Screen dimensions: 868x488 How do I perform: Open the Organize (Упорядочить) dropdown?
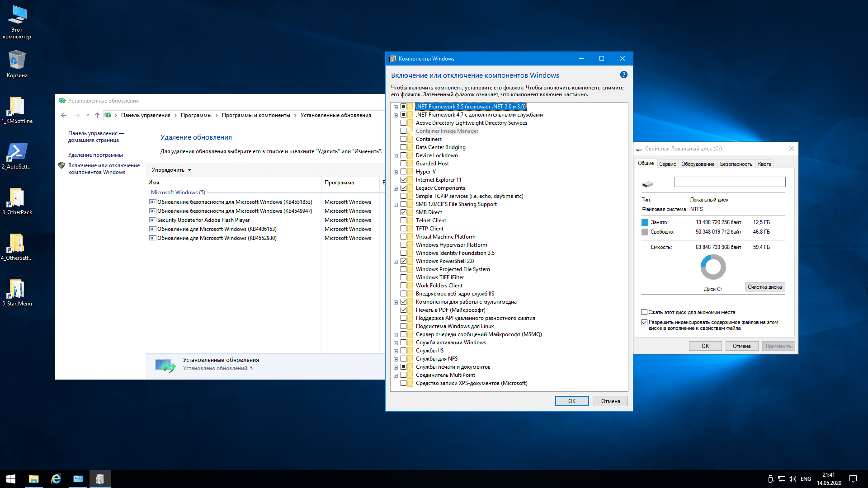tap(171, 170)
